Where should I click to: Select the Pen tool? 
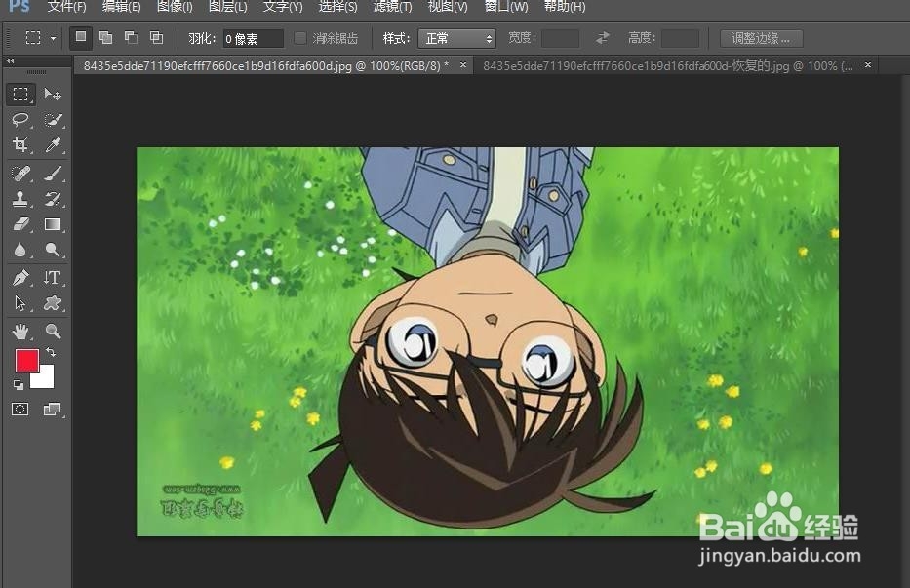[20, 278]
